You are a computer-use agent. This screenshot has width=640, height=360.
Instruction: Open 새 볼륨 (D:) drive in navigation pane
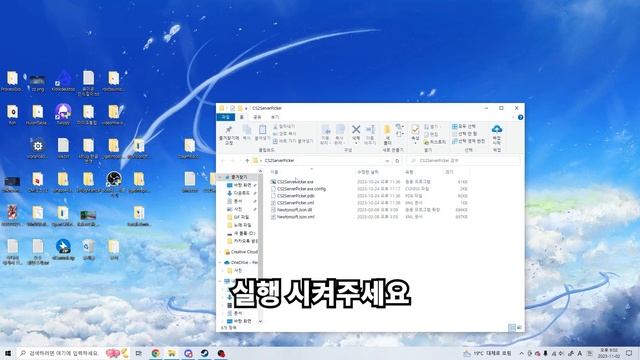244,233
